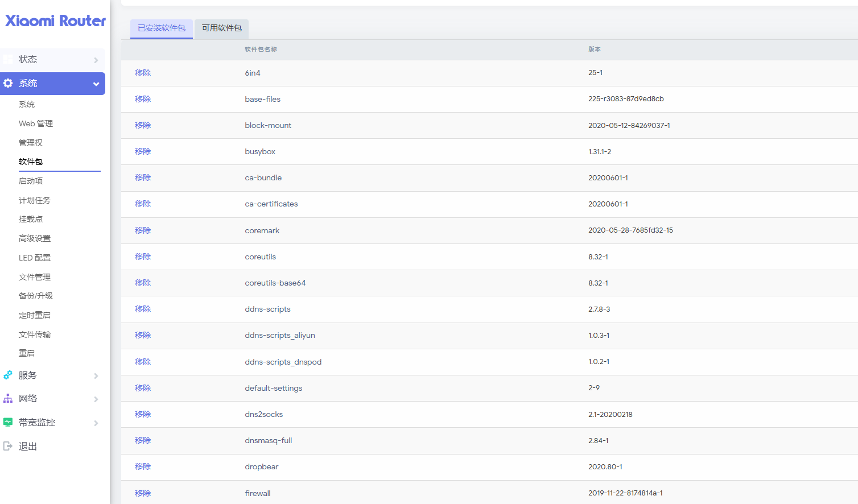Collapse the 系统 menu chevron
The image size is (858, 504).
coord(96,84)
